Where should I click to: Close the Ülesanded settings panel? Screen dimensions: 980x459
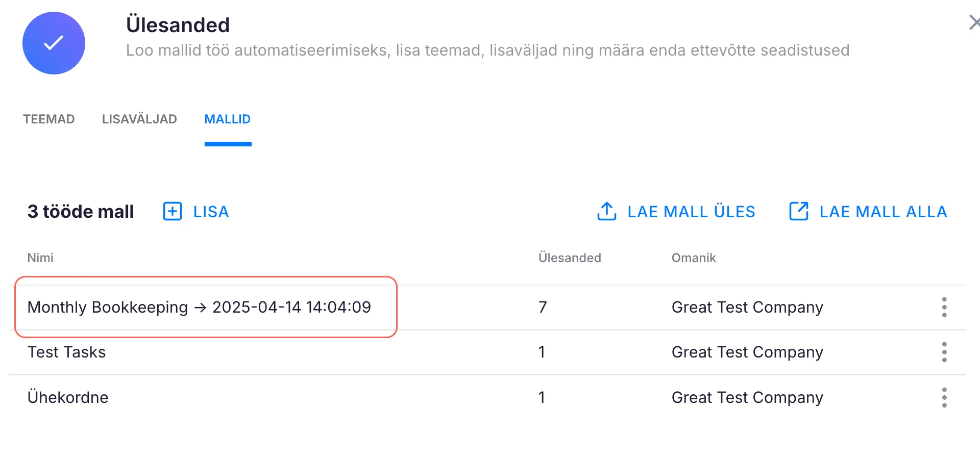pyautogui.click(x=974, y=22)
